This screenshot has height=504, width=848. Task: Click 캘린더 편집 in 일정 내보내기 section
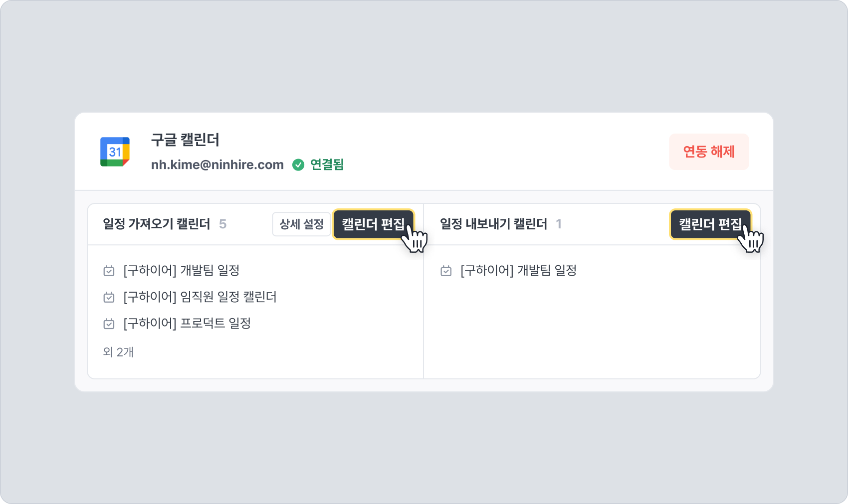point(709,224)
